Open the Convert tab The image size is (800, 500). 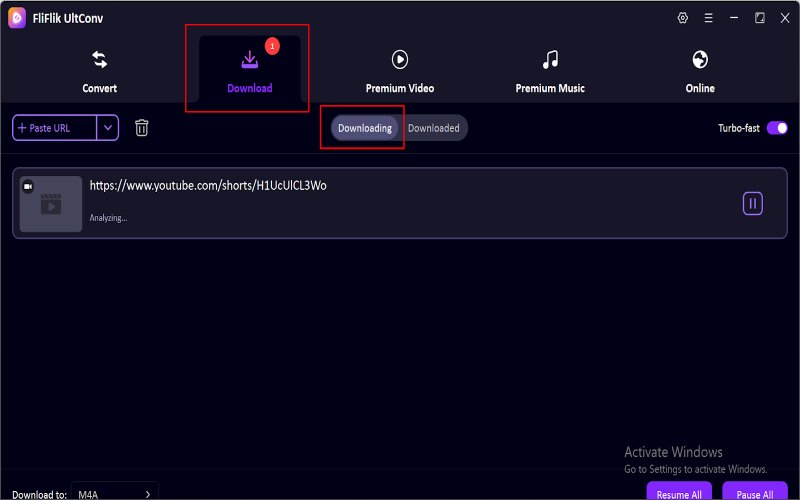pos(99,71)
